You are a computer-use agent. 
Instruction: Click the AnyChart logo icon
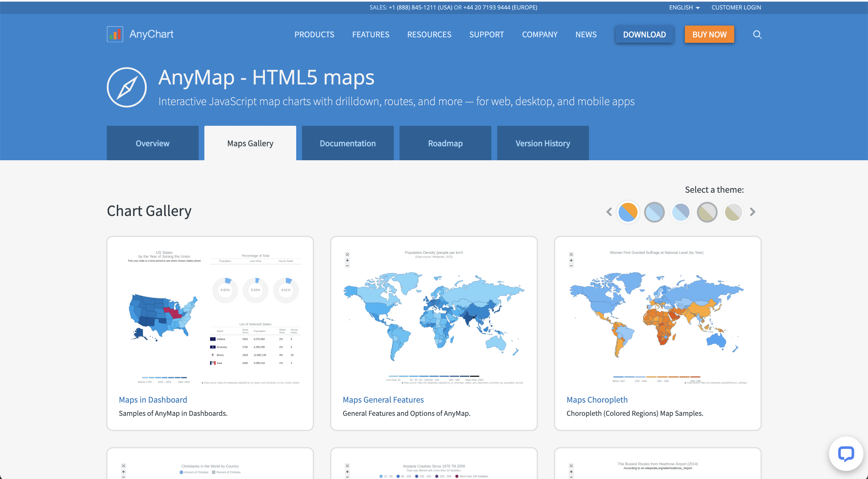[115, 34]
